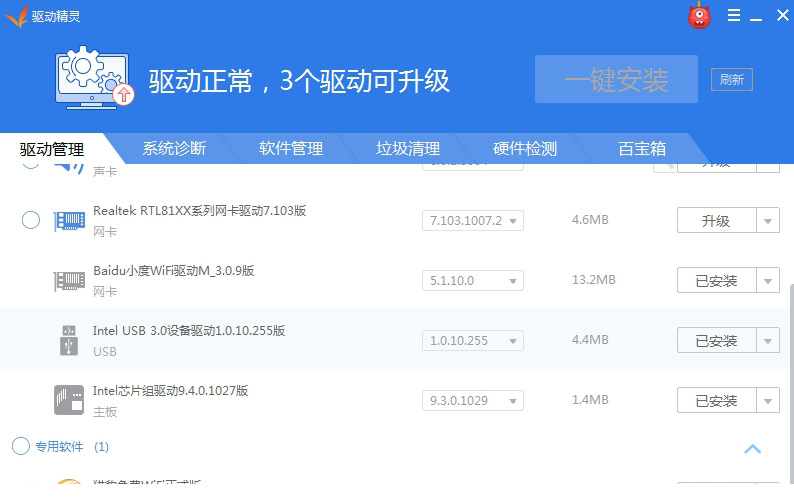Switch to 系统诊断 tab
This screenshot has height=503, width=794.
(174, 148)
